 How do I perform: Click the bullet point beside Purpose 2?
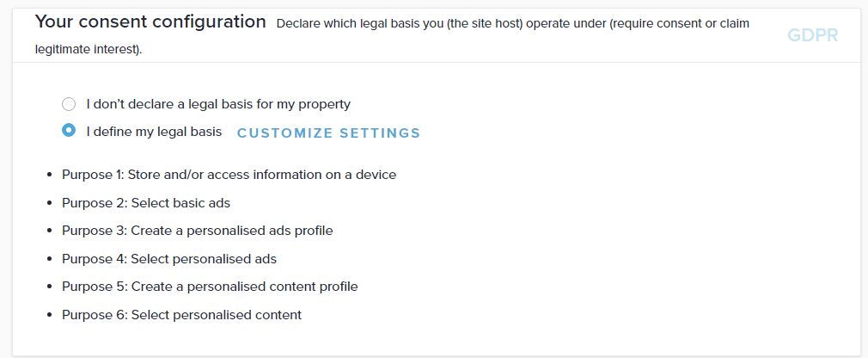tap(50, 204)
